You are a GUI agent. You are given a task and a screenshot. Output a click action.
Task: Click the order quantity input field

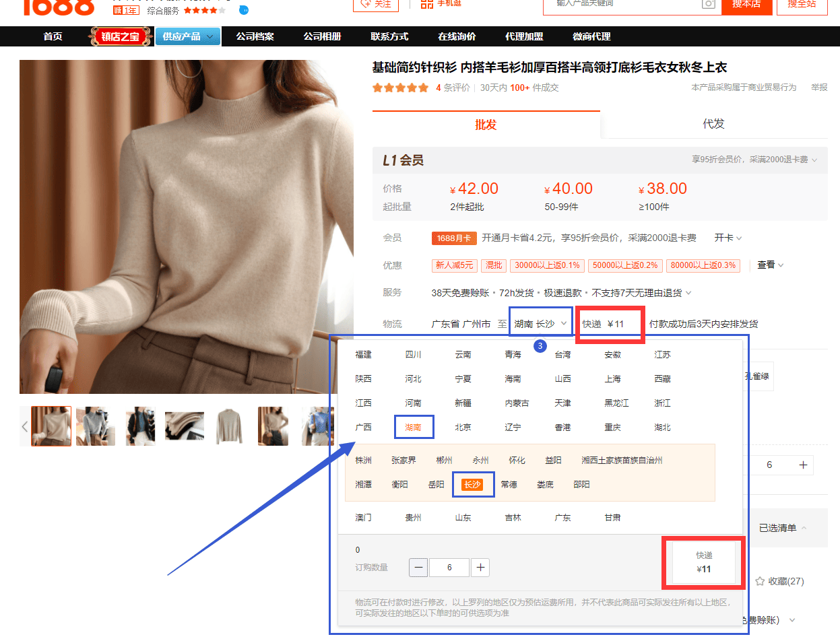pos(449,568)
